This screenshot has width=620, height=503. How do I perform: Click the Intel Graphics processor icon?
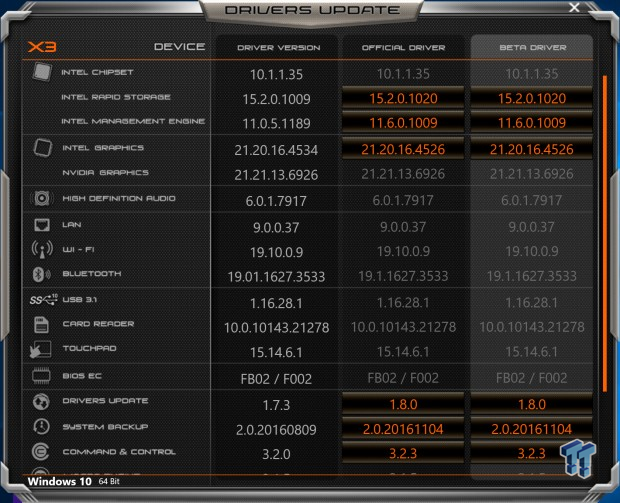tap(43, 148)
